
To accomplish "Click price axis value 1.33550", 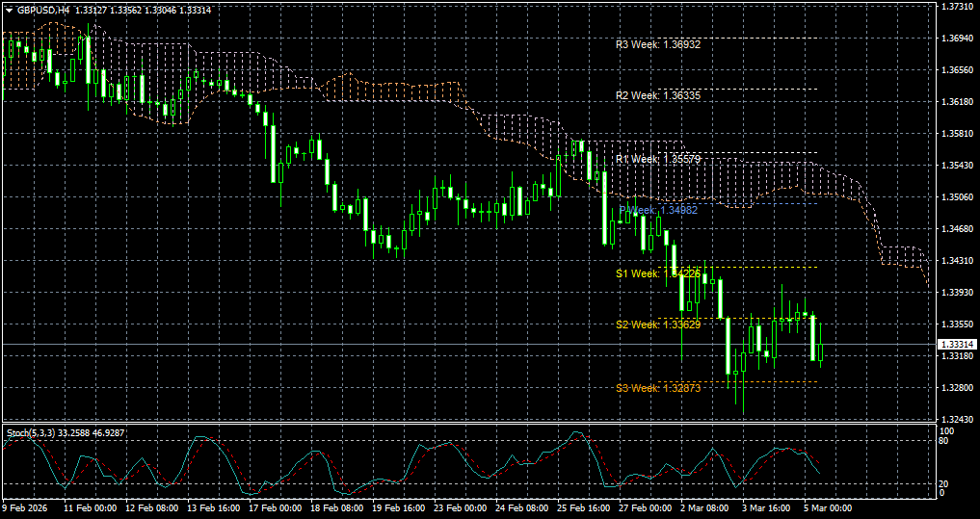I will [956, 324].
